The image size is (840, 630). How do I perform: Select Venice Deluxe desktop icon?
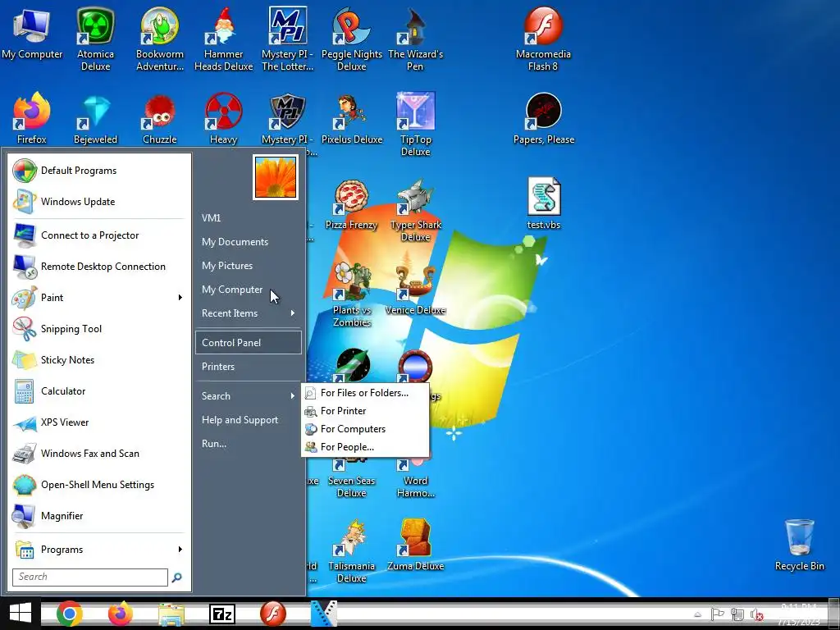415,288
